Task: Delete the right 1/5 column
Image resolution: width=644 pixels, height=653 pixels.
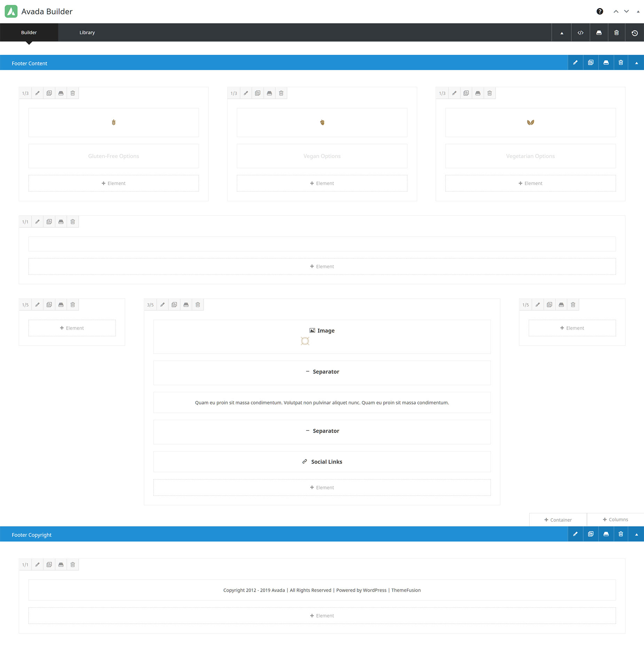Action: point(573,305)
